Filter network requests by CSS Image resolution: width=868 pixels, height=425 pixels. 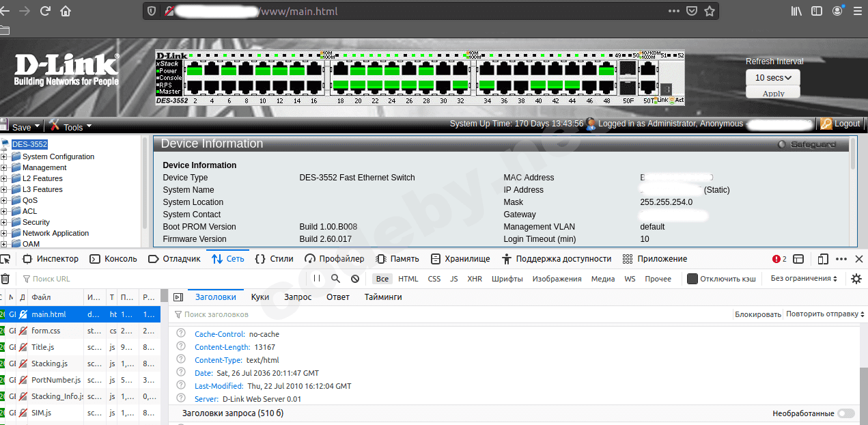tap(434, 279)
